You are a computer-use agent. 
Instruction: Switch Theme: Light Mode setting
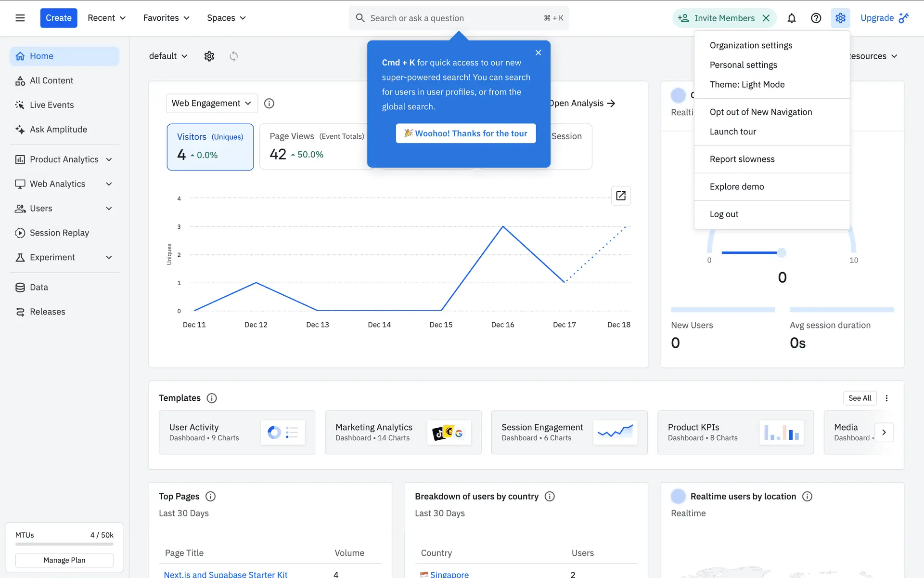tap(747, 85)
